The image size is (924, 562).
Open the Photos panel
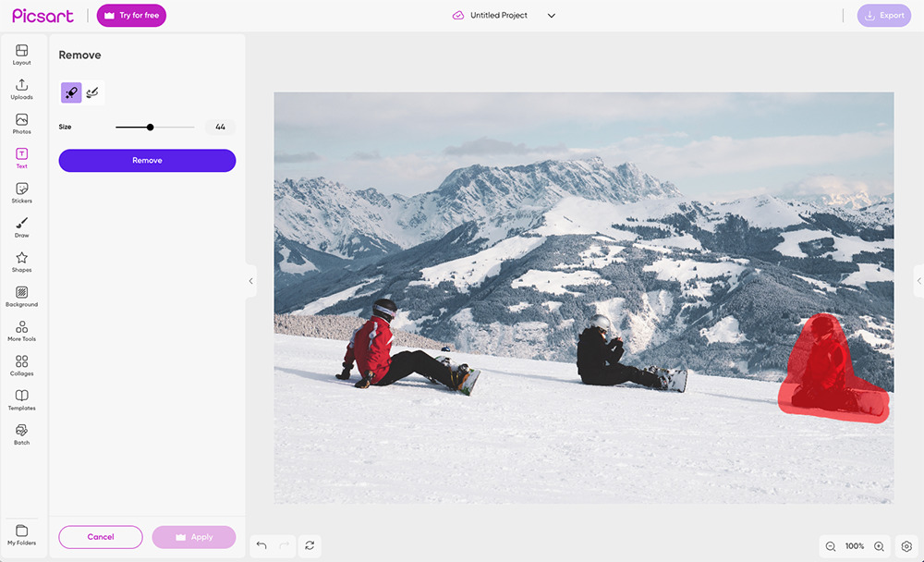21,122
